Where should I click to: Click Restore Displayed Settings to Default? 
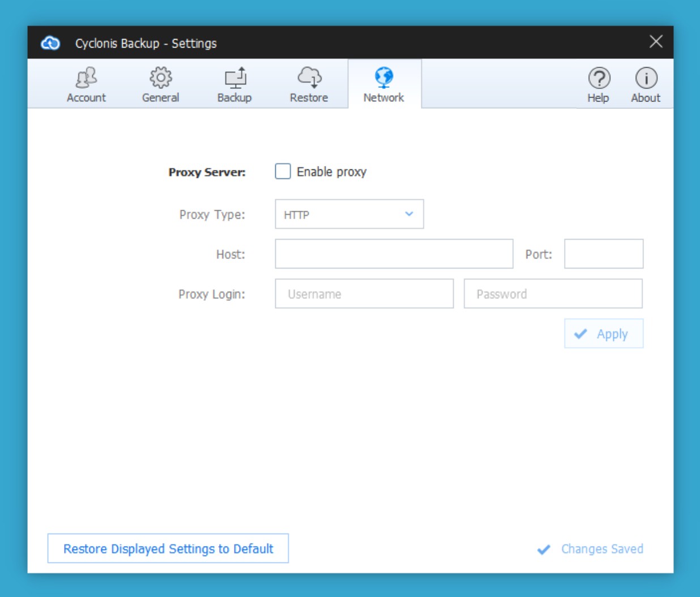(168, 549)
